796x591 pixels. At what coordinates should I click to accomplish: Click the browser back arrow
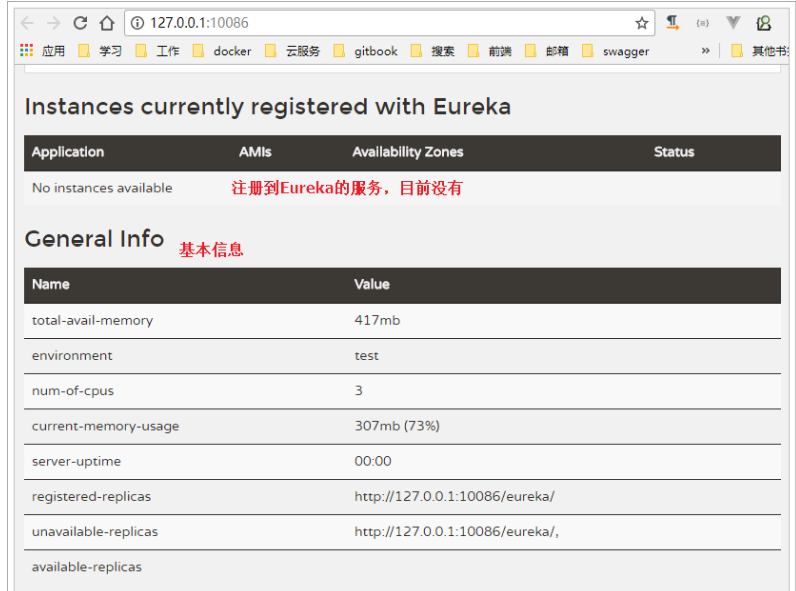(x=27, y=23)
